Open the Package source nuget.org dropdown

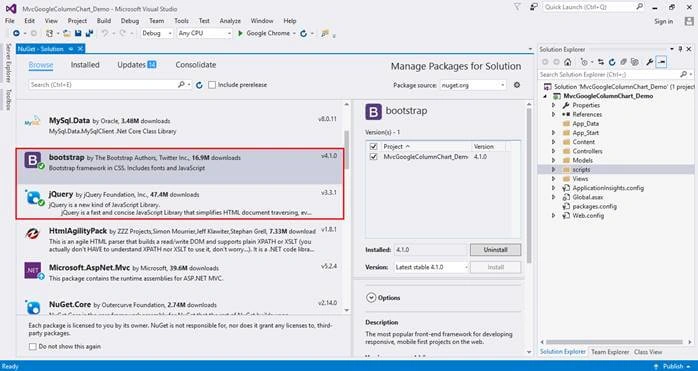tap(473, 85)
